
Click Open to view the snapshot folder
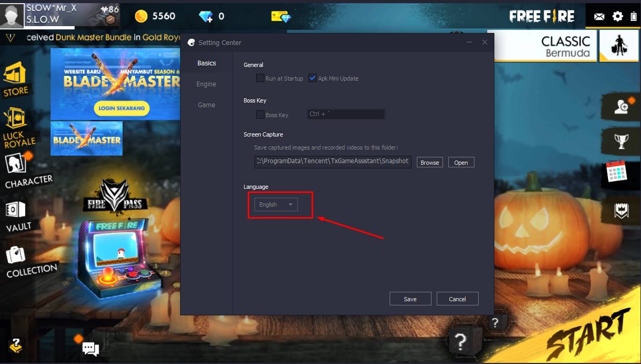pos(461,162)
